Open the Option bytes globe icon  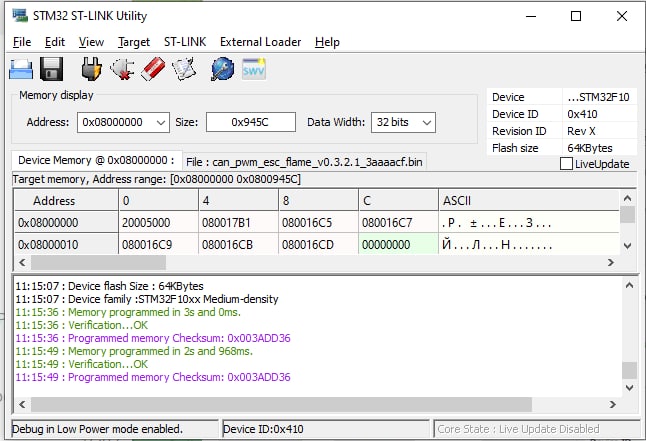[x=222, y=69]
